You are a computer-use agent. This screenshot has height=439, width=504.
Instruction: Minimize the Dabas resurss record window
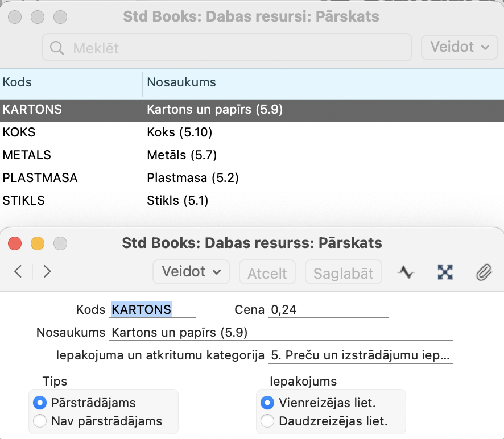pyautogui.click(x=38, y=243)
